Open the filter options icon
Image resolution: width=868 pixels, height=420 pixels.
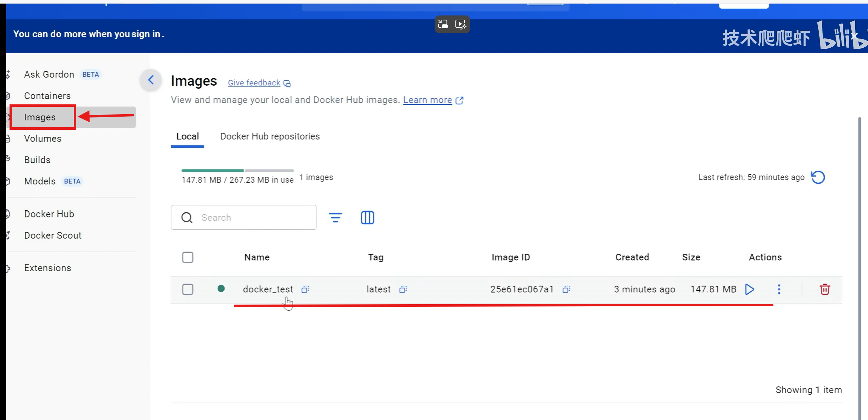tap(335, 217)
